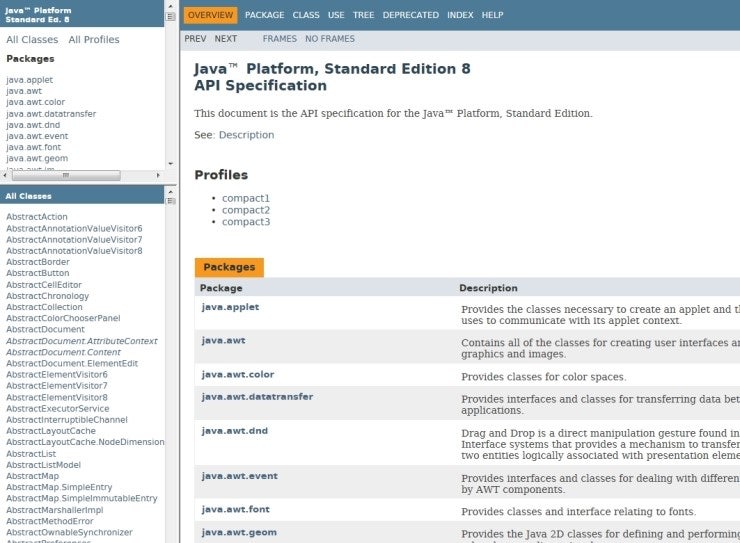Screen dimensions: 740x543
Task: Open java.awt.event in the Packages table
Action: 240,476
